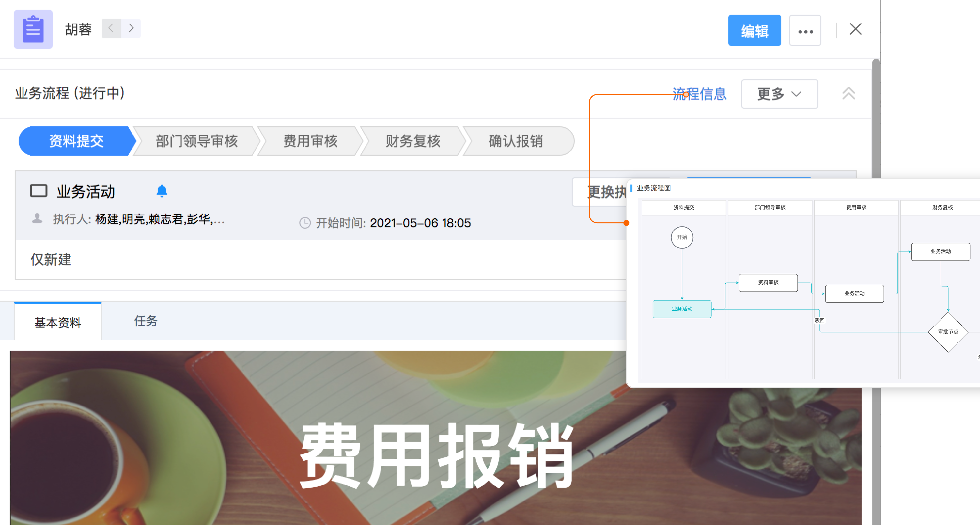Switch to the 任务 tab
This screenshot has height=525, width=980.
(146, 321)
